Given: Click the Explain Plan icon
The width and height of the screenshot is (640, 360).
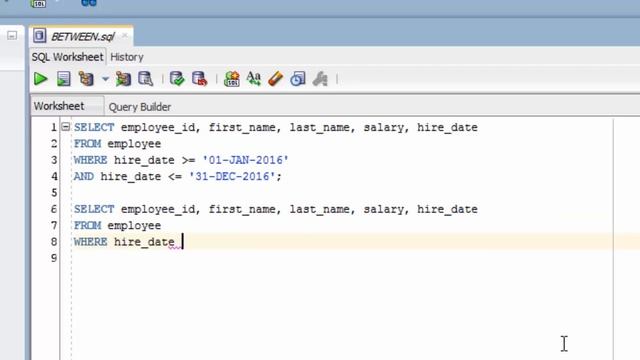Looking at the screenshot, I should [86, 79].
